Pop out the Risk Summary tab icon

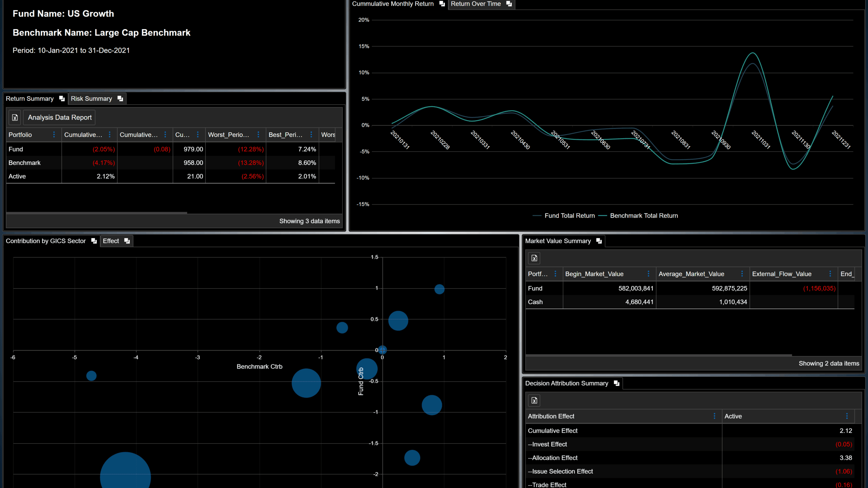[x=120, y=99]
